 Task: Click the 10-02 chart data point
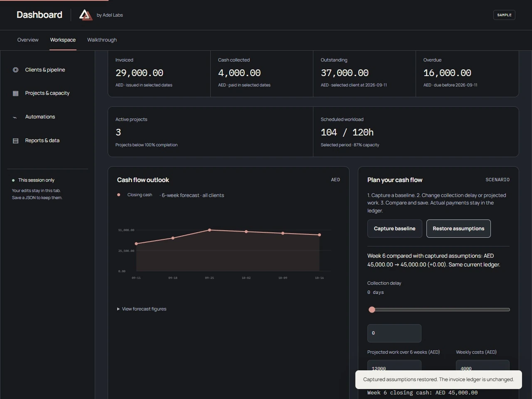246,232
